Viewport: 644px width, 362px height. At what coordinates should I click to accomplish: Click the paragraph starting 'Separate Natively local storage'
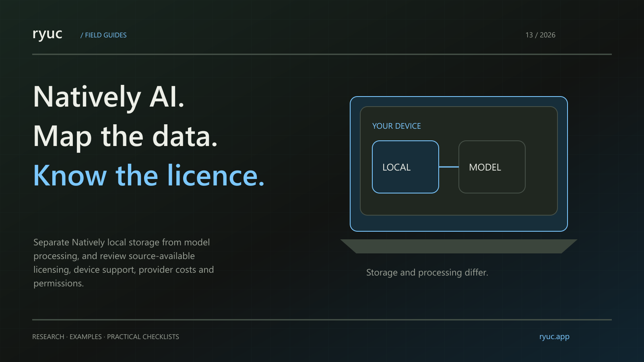point(124,263)
